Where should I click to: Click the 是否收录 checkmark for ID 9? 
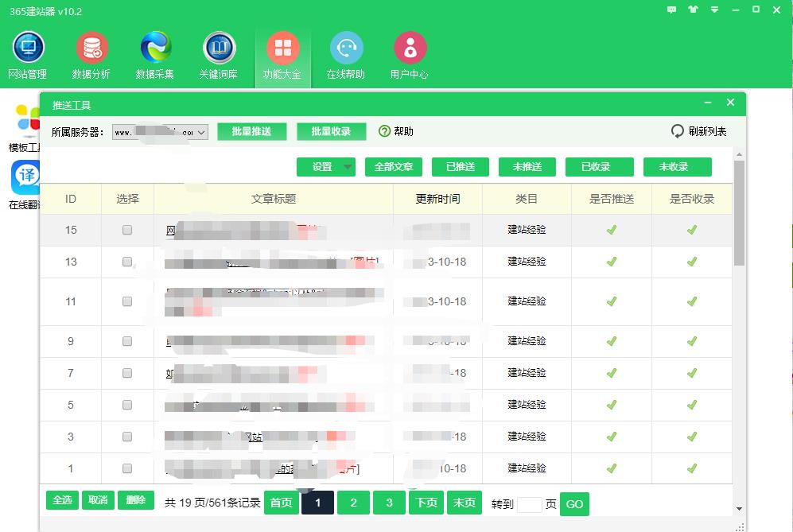point(692,341)
